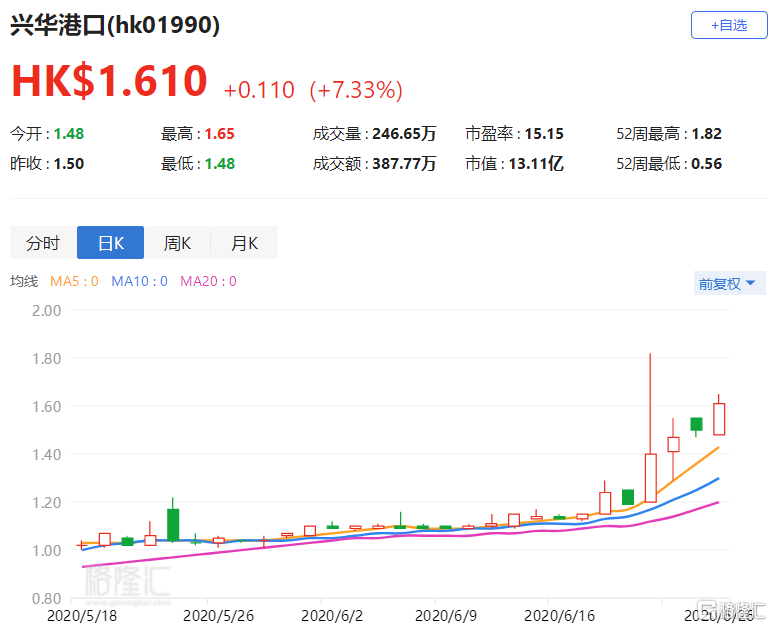Viewport: 772px width, 627px height.
Task: Click the 2020/6/9 date axis label
Action: 441,616
